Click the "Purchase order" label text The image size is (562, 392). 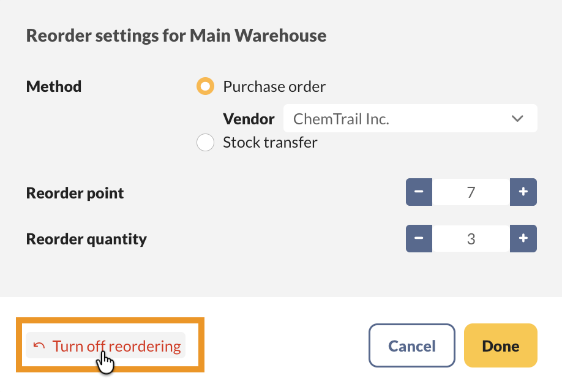(x=274, y=87)
